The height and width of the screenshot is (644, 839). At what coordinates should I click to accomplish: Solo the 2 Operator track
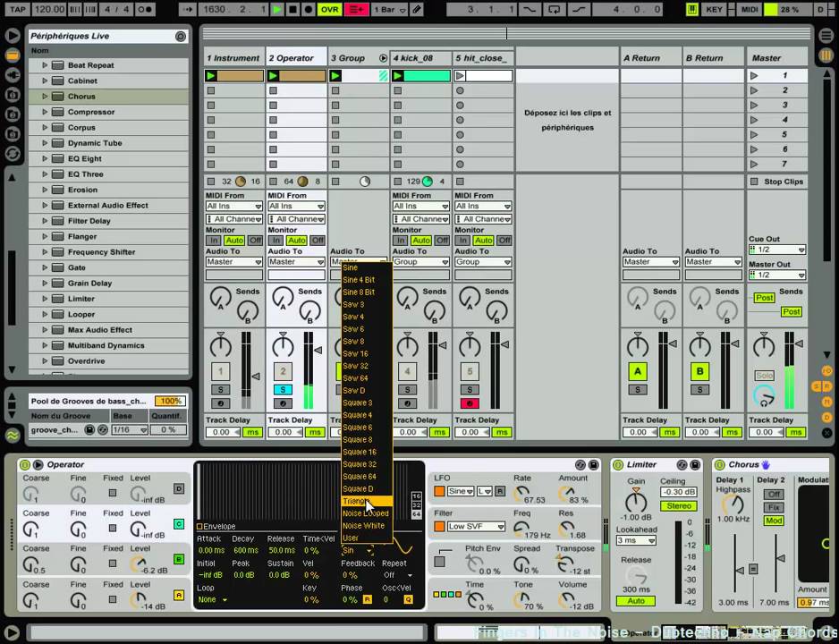point(283,390)
